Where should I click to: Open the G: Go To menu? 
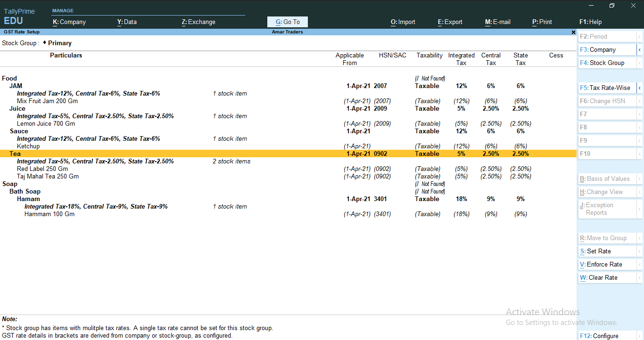pyautogui.click(x=287, y=22)
